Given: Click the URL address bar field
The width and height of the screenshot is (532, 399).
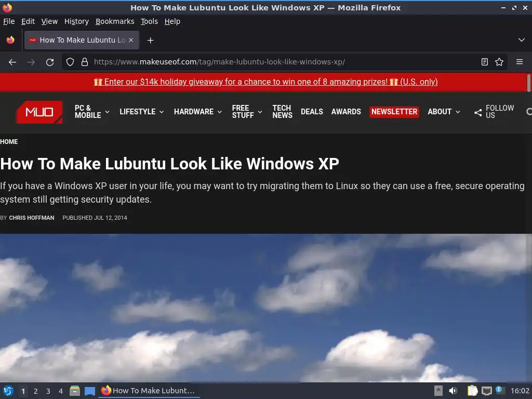Looking at the screenshot, I should (285, 62).
